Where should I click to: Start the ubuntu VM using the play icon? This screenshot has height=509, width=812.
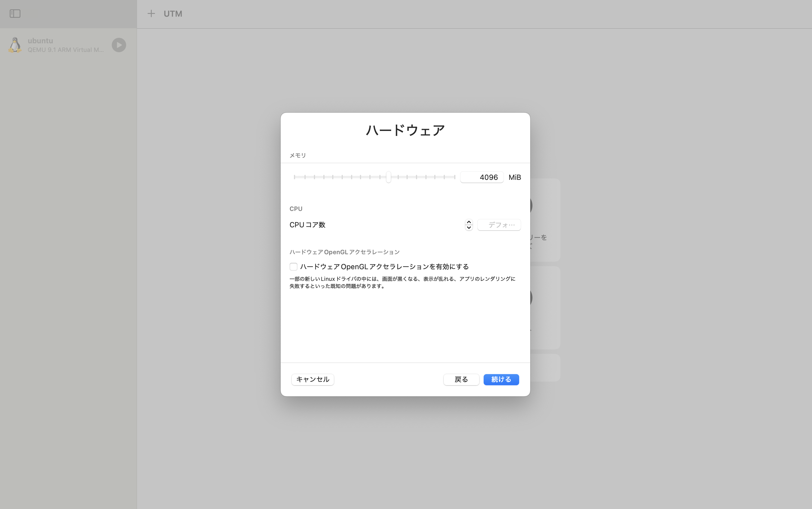click(x=118, y=45)
